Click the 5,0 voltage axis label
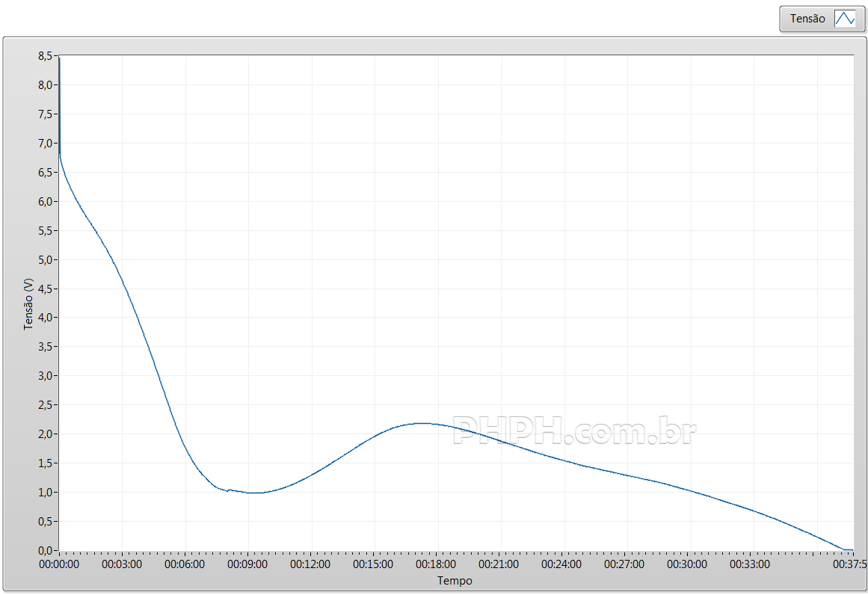 click(x=46, y=259)
